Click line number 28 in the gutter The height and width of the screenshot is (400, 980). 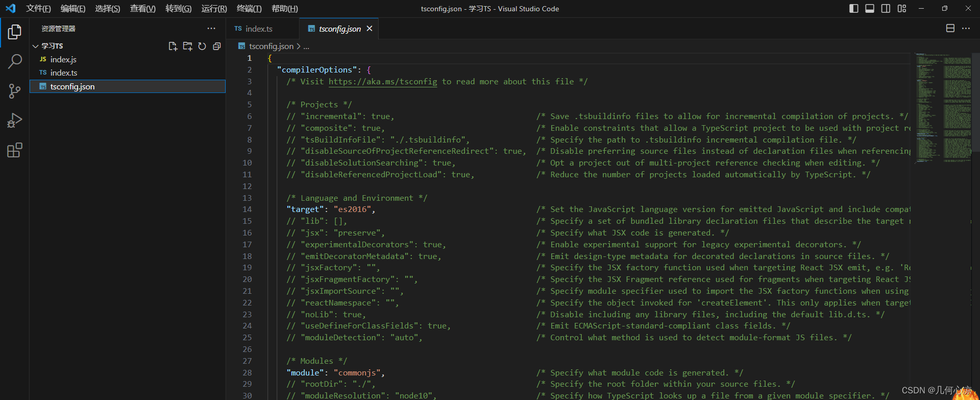[247, 373]
